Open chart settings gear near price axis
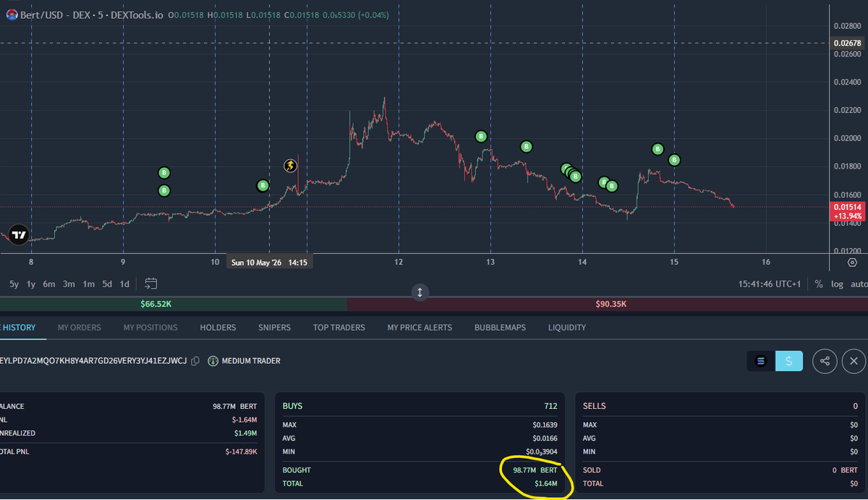The height and width of the screenshot is (500, 868). click(x=853, y=262)
